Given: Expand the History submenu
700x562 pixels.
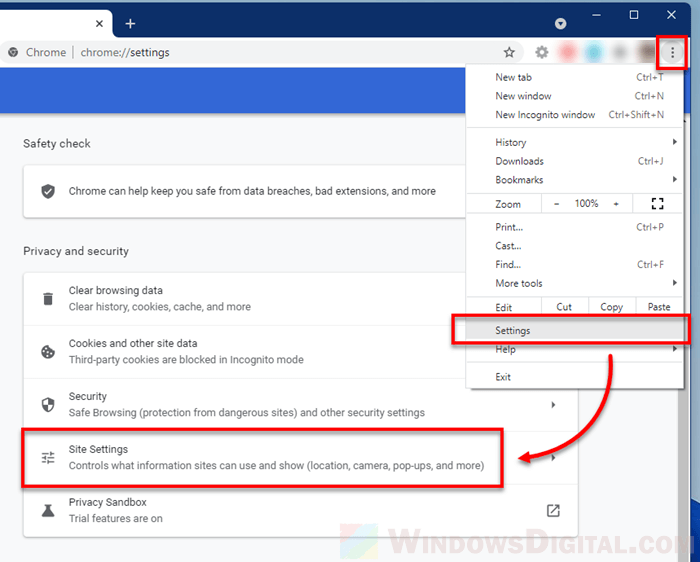Looking at the screenshot, I should point(575,142).
